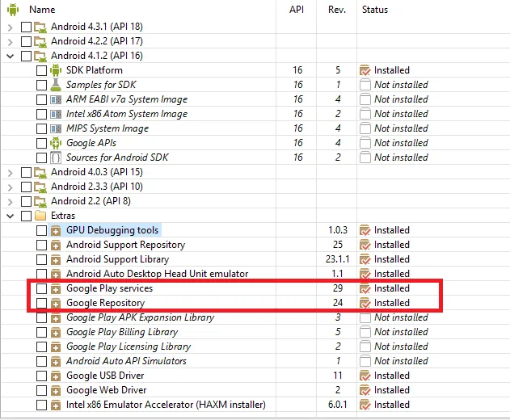This screenshot has height=420, width=510.
Task: Click the Android 4.1.2 folder icon
Action: [x=40, y=56]
